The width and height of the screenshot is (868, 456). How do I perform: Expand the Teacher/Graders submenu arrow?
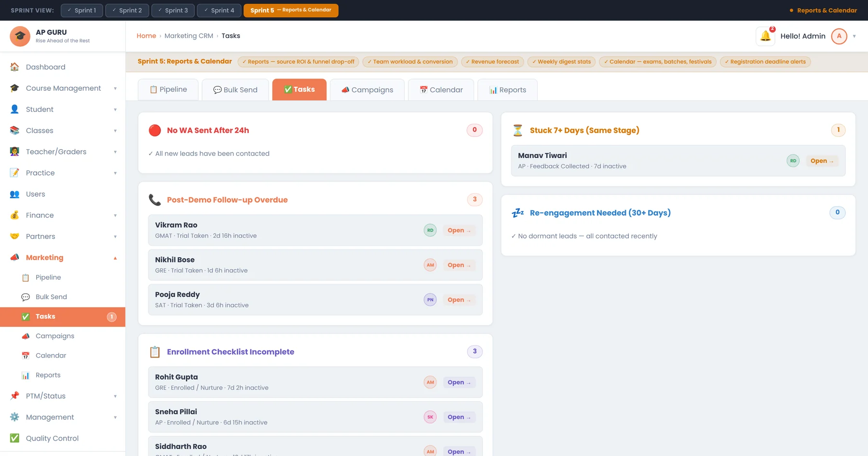[x=115, y=152]
